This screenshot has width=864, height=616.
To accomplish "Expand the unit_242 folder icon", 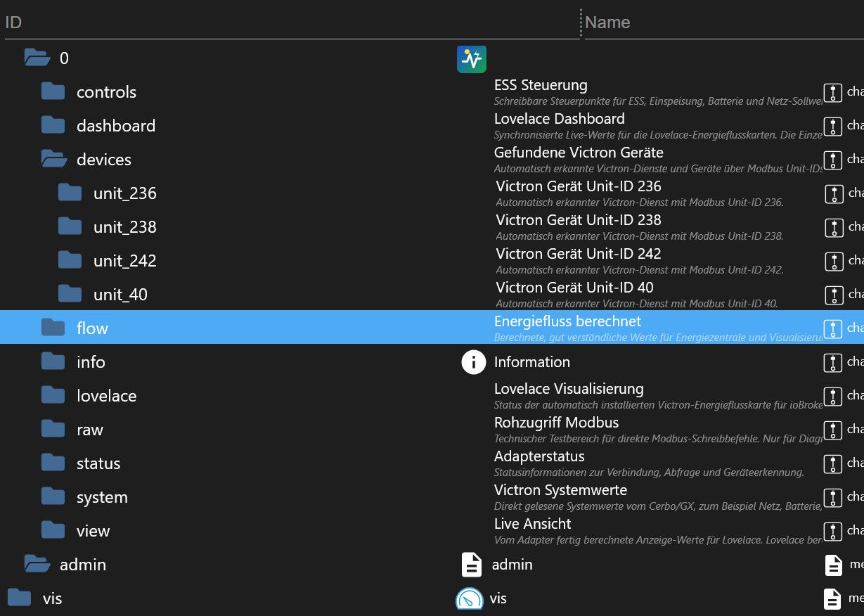I will [x=70, y=260].
